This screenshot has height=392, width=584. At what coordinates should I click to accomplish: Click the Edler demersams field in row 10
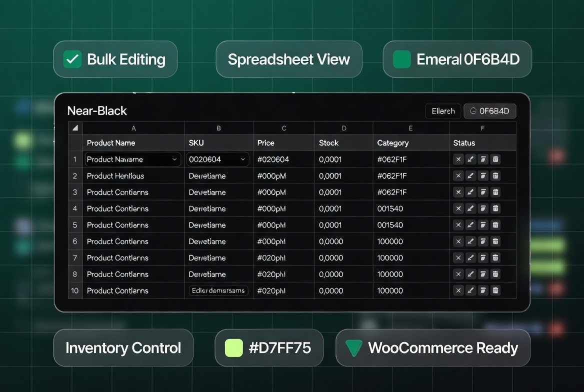click(x=218, y=290)
